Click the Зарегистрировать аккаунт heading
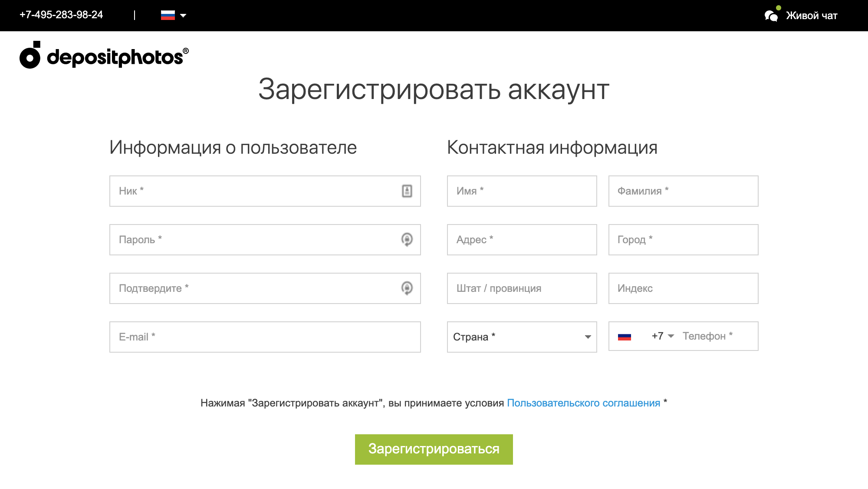This screenshot has height=489, width=868. [x=434, y=90]
